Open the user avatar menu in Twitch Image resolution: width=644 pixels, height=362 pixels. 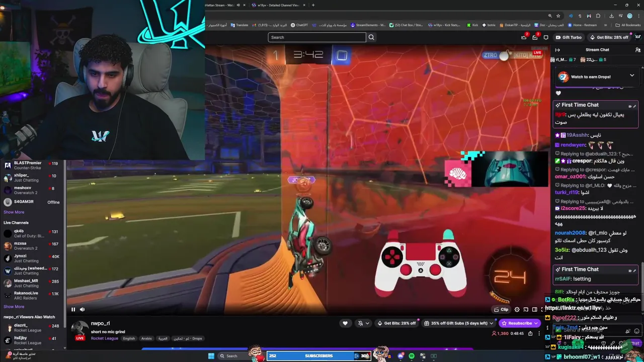tap(638, 37)
